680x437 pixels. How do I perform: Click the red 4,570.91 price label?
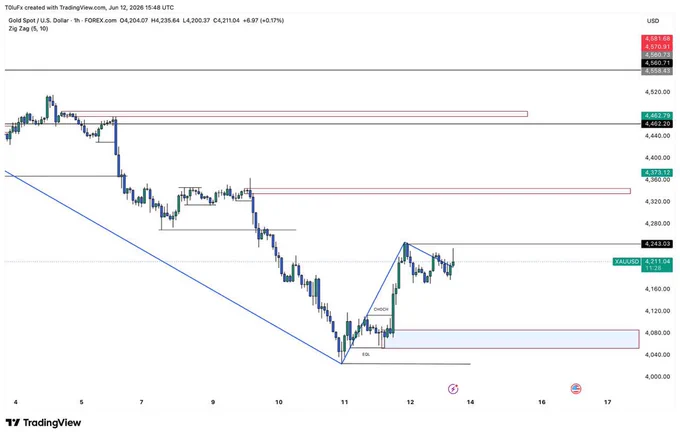pyautogui.click(x=657, y=46)
